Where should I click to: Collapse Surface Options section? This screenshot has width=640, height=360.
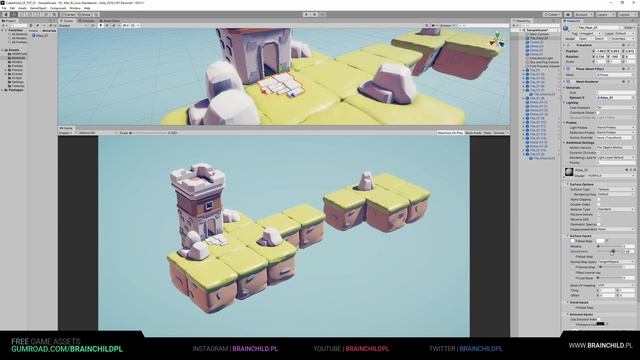pos(567,184)
